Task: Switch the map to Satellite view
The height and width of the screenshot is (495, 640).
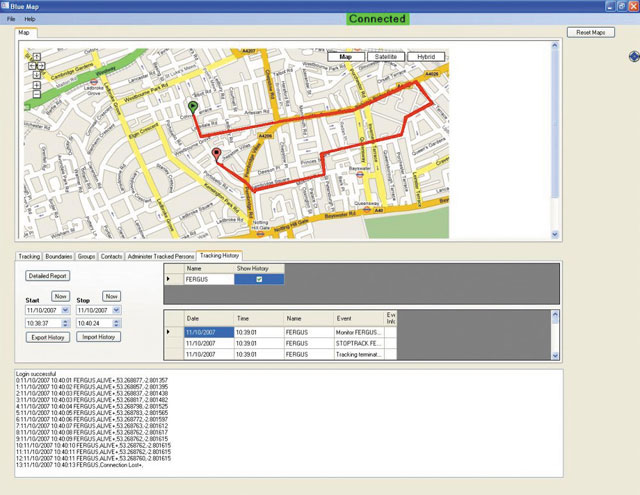Action: click(x=386, y=57)
